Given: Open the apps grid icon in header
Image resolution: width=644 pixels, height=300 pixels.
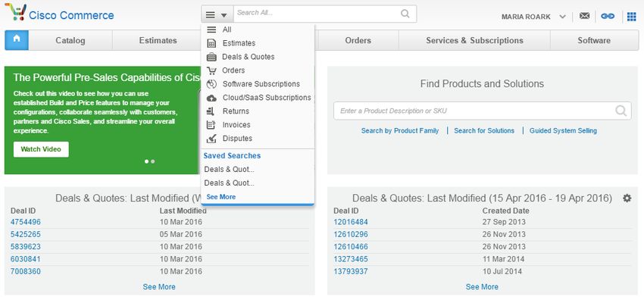Looking at the screenshot, I should coord(631,17).
